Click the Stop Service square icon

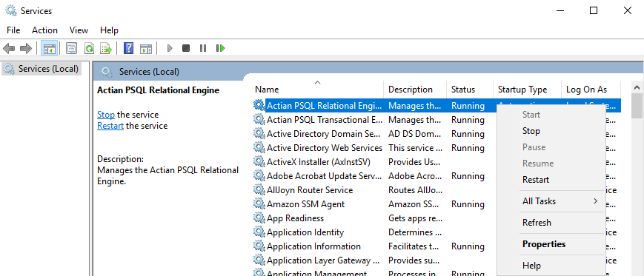pyautogui.click(x=186, y=48)
